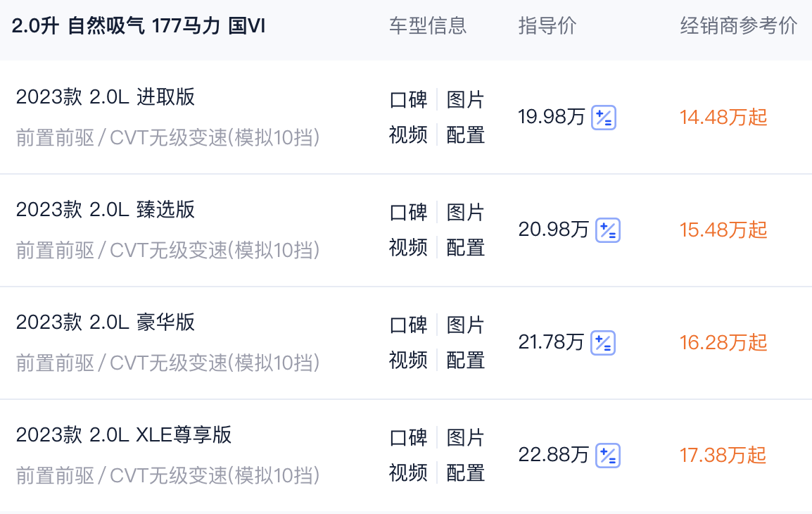Open 口碑 for the 进取版 model
Screen dimensions: 812x514
click(408, 99)
